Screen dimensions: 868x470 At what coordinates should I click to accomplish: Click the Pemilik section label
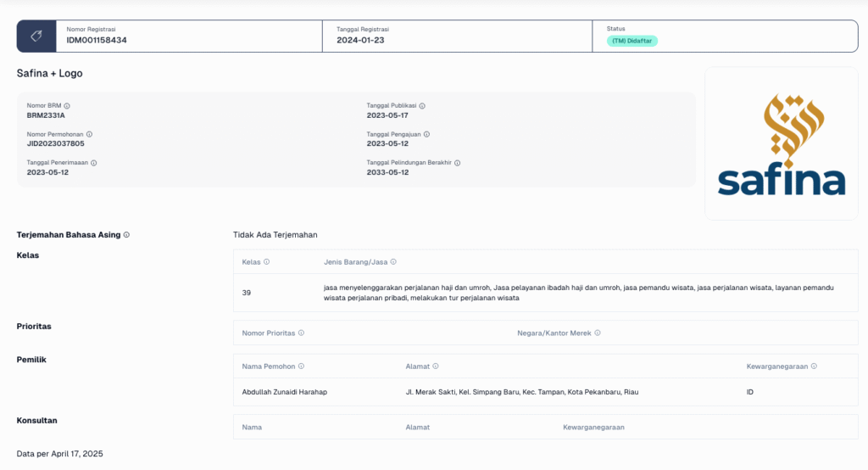tap(31, 360)
